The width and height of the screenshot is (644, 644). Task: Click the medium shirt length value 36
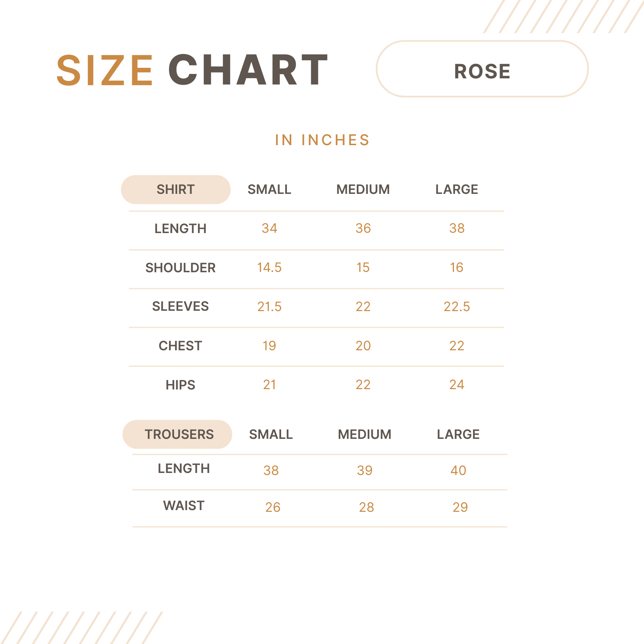tap(363, 228)
